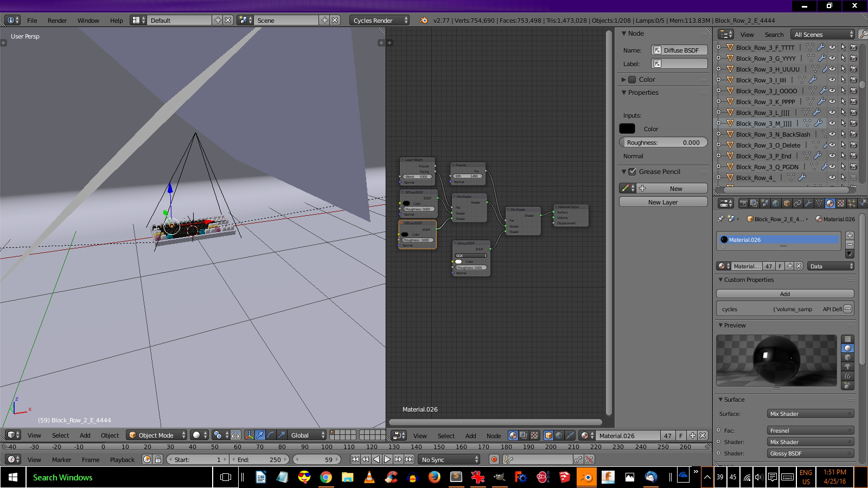
Task: Open the World properties globe tab
Action: tap(776, 203)
